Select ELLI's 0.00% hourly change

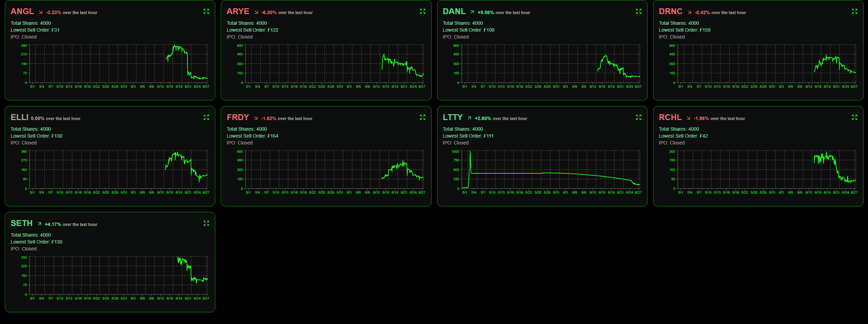coord(38,119)
